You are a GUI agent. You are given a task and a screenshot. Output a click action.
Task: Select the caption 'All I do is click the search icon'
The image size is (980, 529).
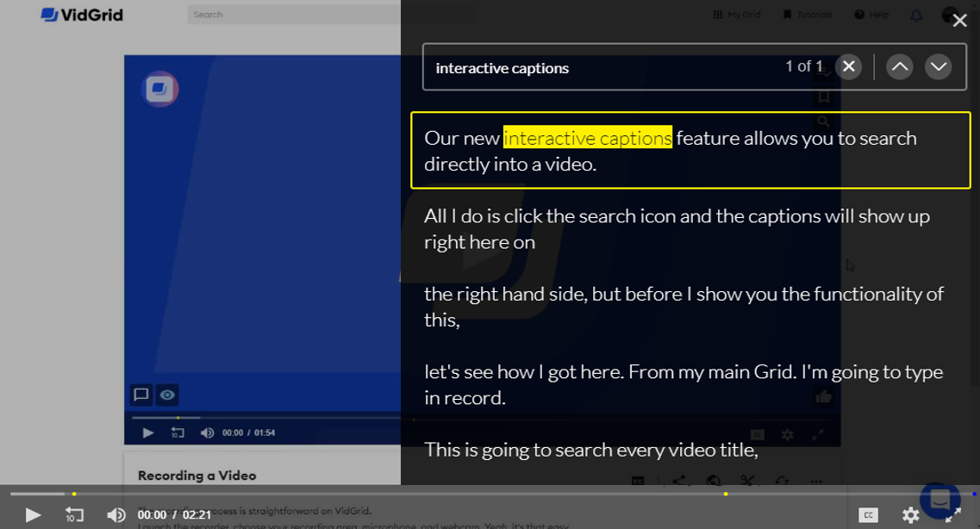pos(677,228)
